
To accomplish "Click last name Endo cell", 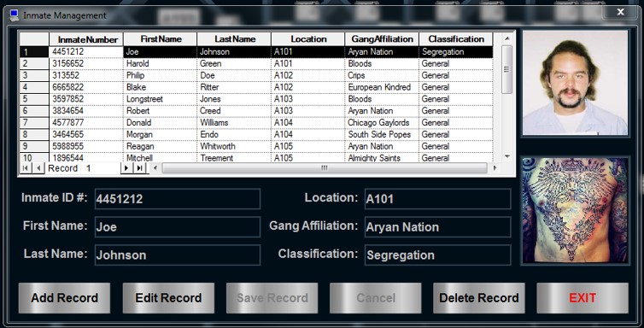I will click(234, 135).
